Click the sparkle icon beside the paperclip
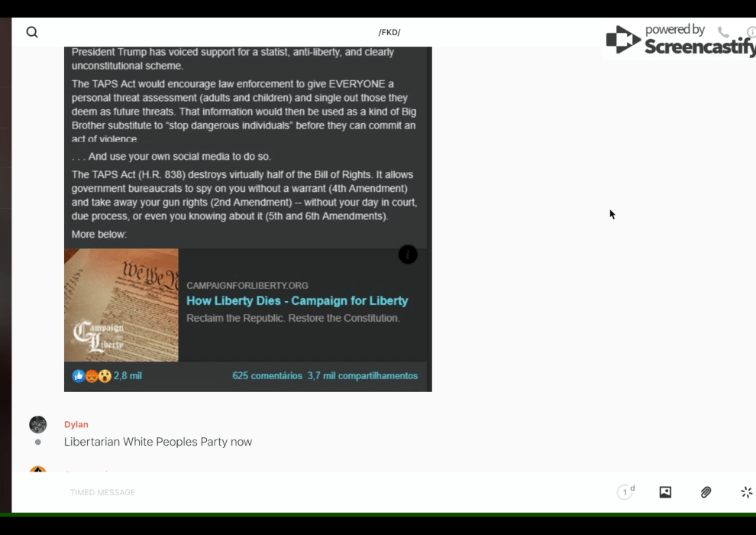 (x=746, y=492)
